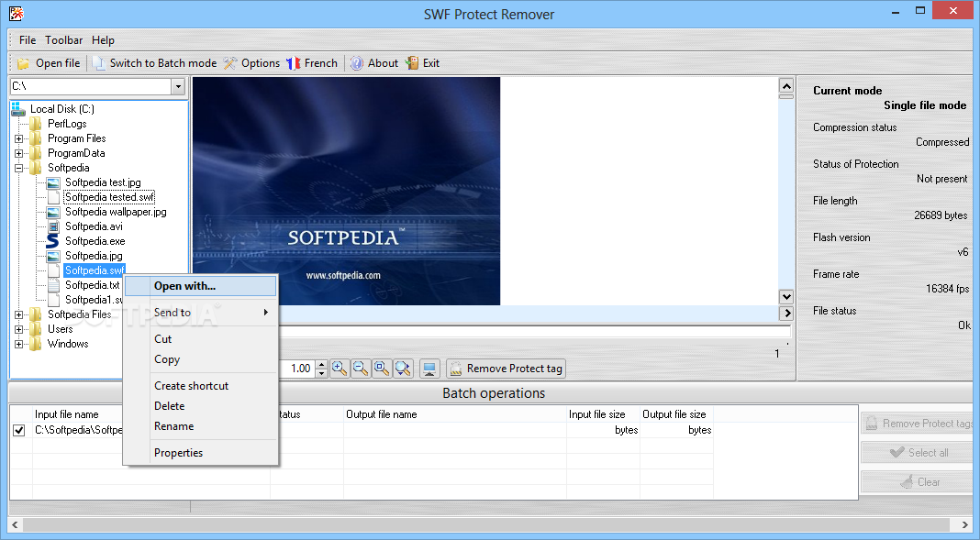
Task: Switch to Batch mode
Action: (154, 63)
